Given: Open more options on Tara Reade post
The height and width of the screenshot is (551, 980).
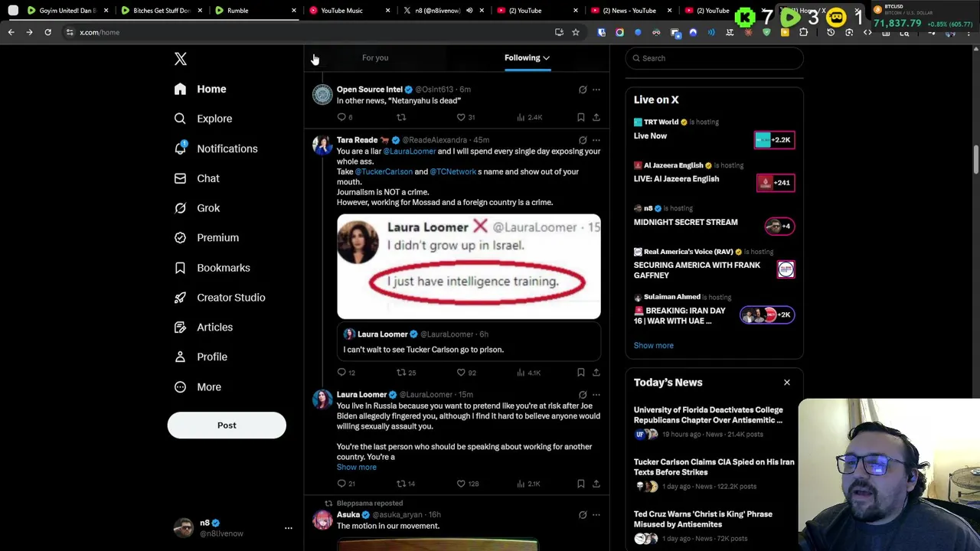Looking at the screenshot, I should tap(596, 140).
